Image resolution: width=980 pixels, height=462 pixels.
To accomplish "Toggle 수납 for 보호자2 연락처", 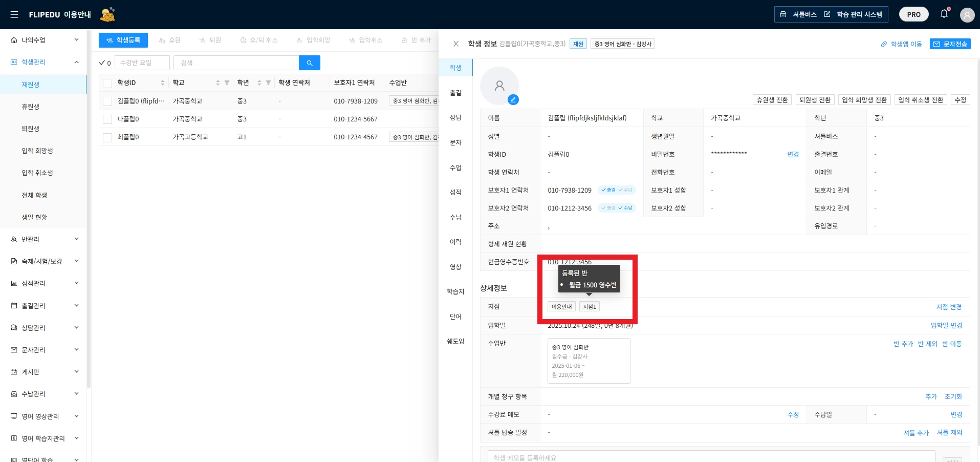I will click(626, 208).
